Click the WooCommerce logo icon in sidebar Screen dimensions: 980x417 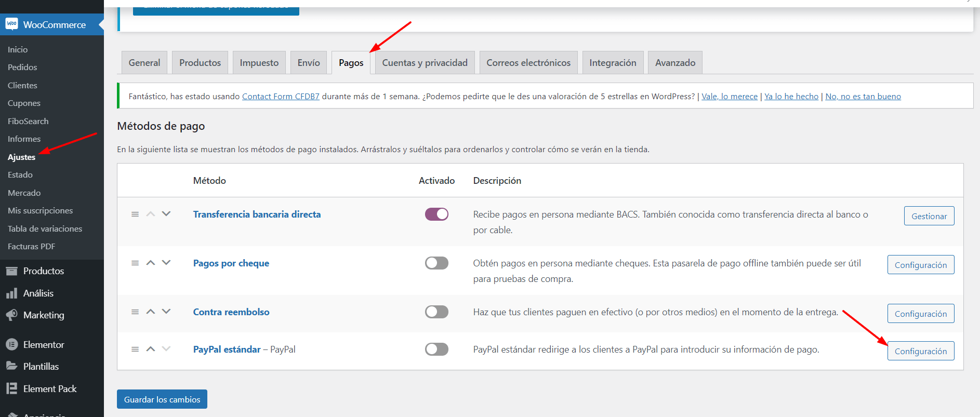11,24
